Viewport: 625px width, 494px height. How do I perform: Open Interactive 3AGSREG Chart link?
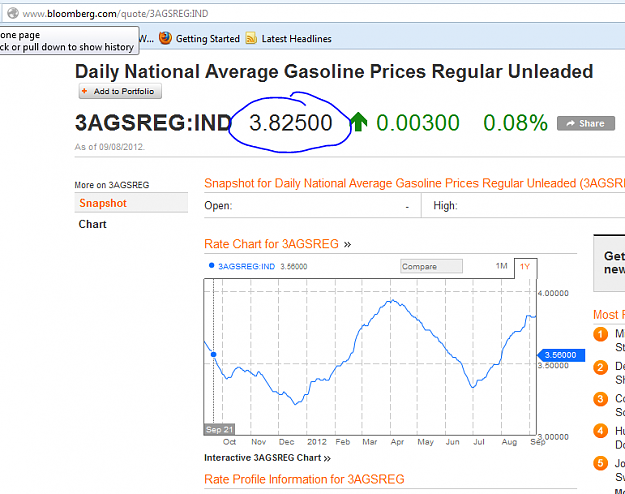click(267, 458)
